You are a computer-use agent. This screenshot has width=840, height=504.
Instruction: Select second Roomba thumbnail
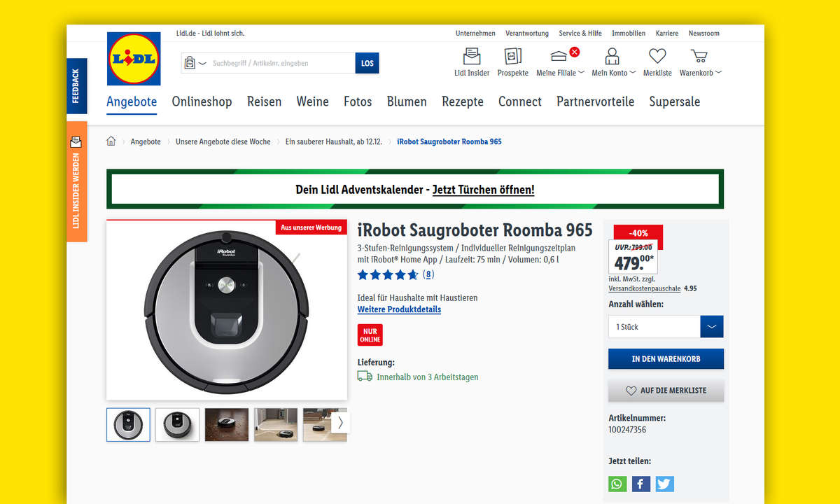[177, 425]
